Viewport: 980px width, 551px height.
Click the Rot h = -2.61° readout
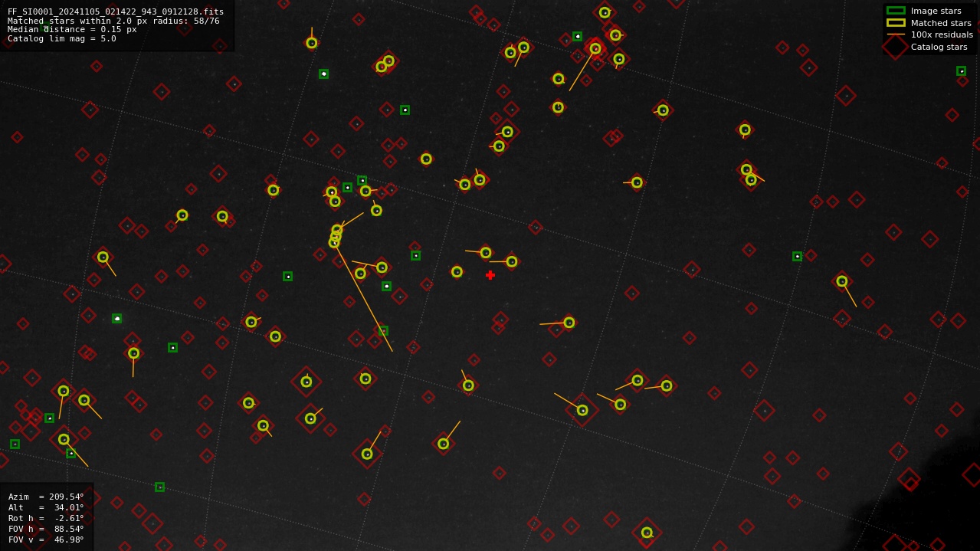click(46, 518)
